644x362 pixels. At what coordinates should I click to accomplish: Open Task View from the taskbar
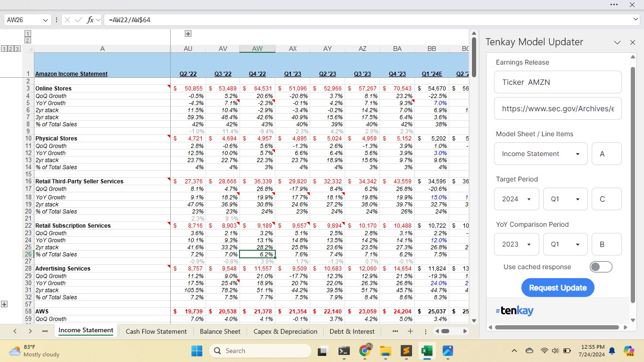pos(323,351)
